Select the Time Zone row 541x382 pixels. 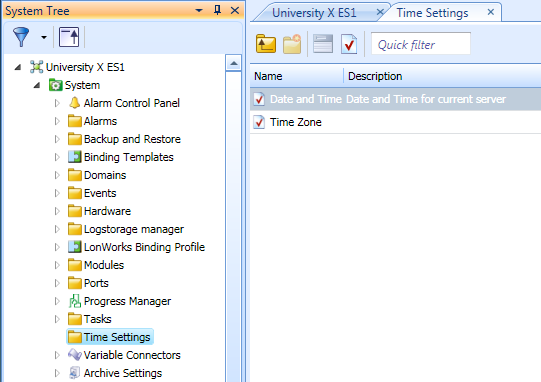click(x=395, y=122)
